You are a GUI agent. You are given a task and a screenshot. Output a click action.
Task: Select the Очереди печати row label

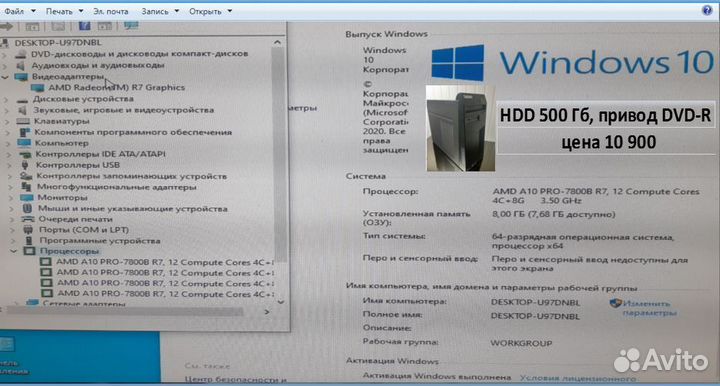tap(75, 219)
